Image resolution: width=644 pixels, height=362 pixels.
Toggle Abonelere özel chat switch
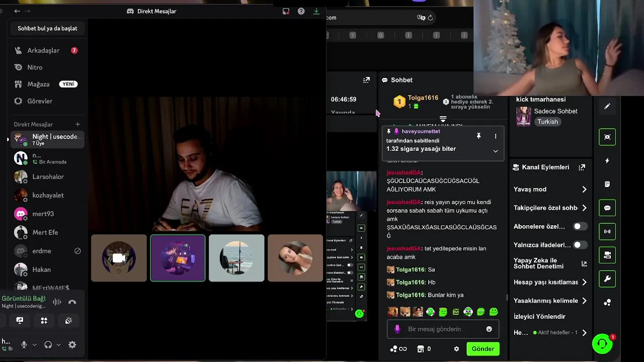[x=580, y=226]
